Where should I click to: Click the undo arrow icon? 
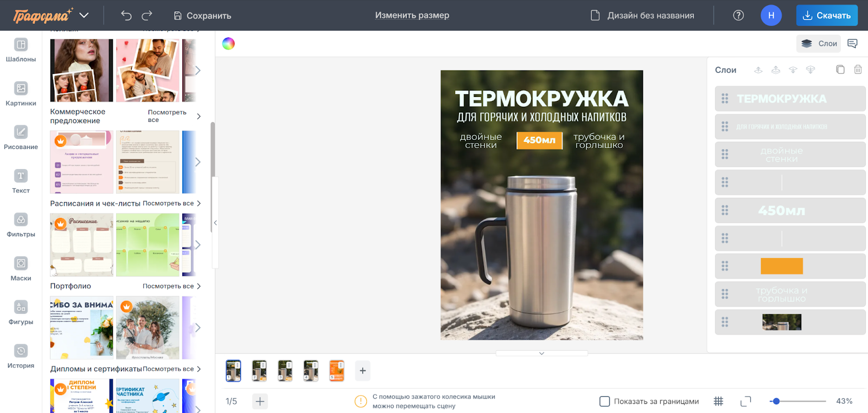pos(126,16)
